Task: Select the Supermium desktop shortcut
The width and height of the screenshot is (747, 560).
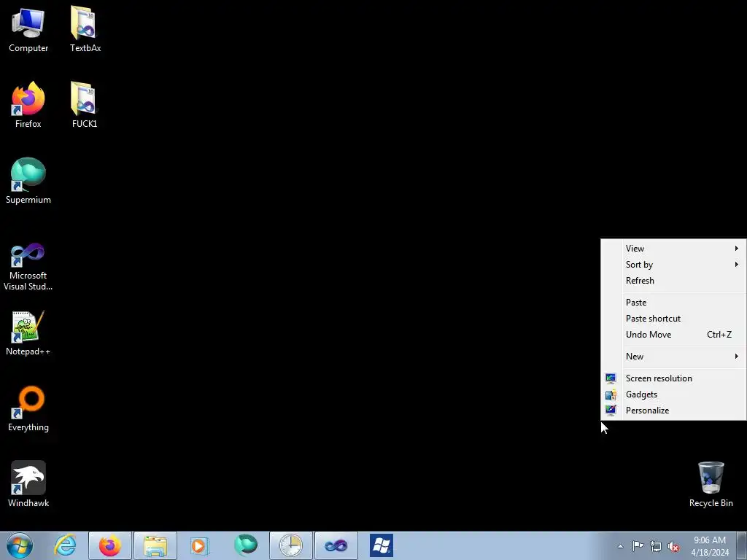Action: click(28, 181)
